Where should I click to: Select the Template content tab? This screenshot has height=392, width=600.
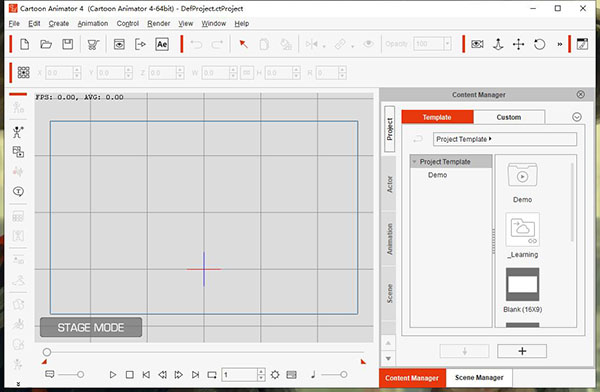click(437, 117)
